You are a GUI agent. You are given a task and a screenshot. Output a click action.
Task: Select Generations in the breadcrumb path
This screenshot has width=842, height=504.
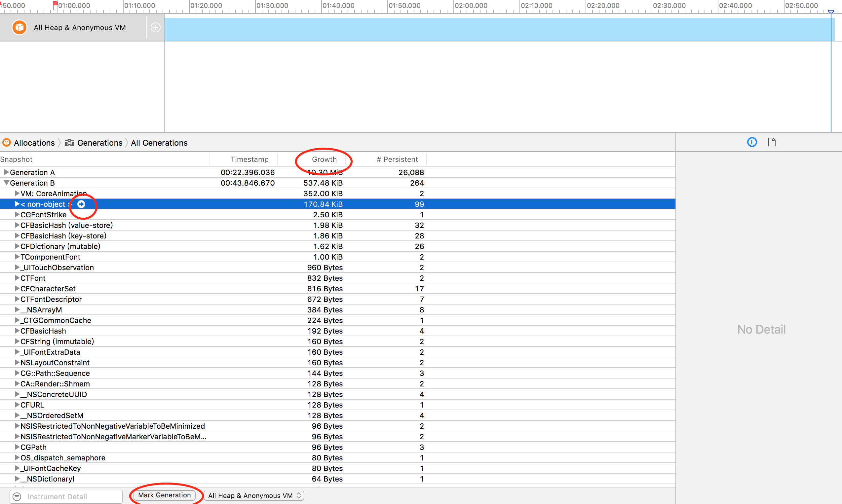100,143
